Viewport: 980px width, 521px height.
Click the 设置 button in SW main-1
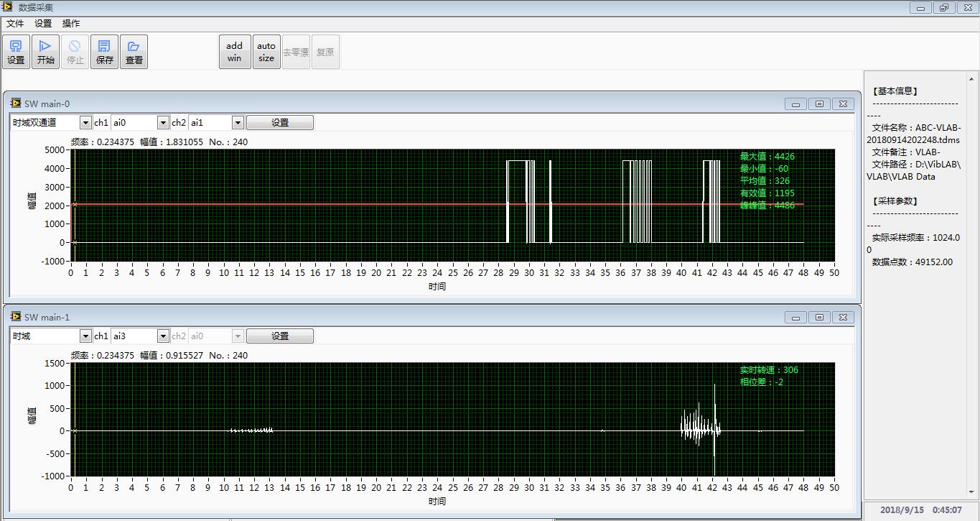click(x=280, y=336)
